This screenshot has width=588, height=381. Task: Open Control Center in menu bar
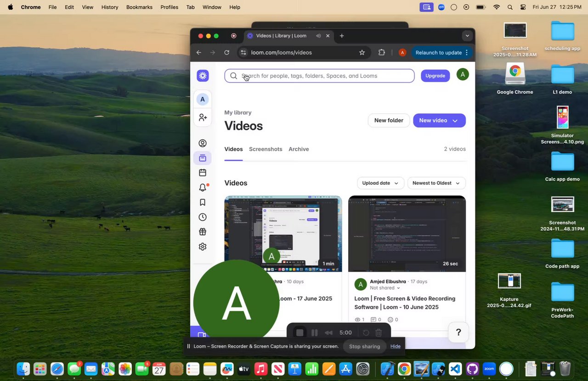(523, 7)
